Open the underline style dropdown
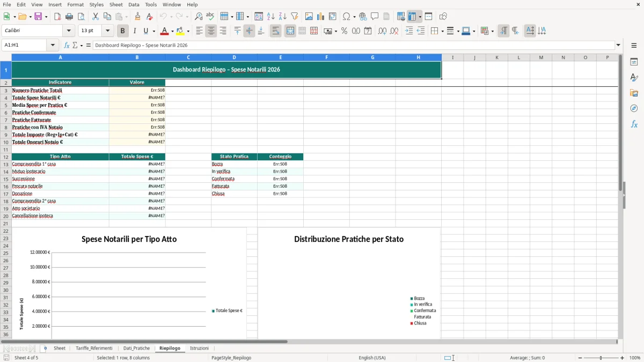Screen dimensions: 644x362 [x=153, y=31]
